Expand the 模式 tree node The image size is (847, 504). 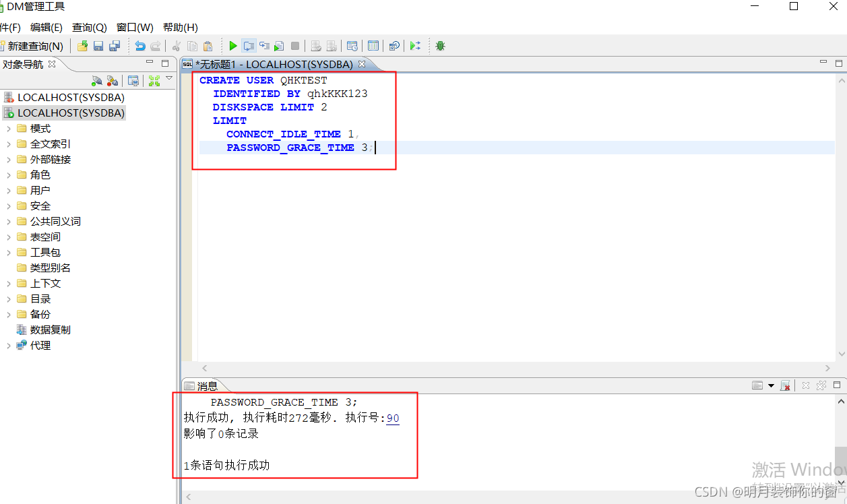[8, 128]
